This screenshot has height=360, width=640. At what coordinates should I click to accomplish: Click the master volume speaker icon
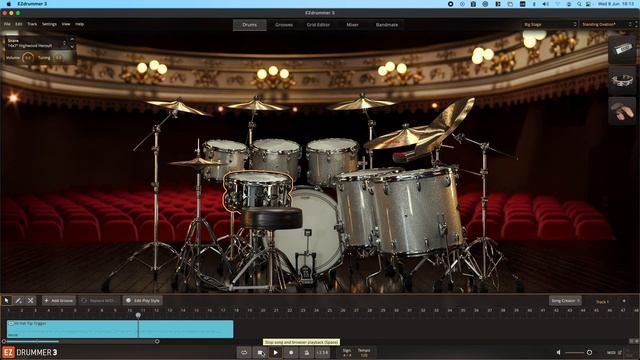pos(558,352)
